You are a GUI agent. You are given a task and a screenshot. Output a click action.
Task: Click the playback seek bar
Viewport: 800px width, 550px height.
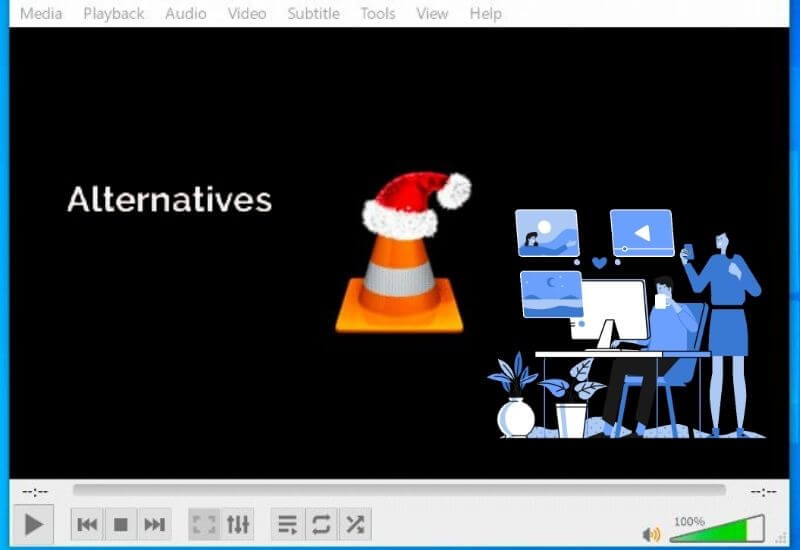tap(399, 491)
